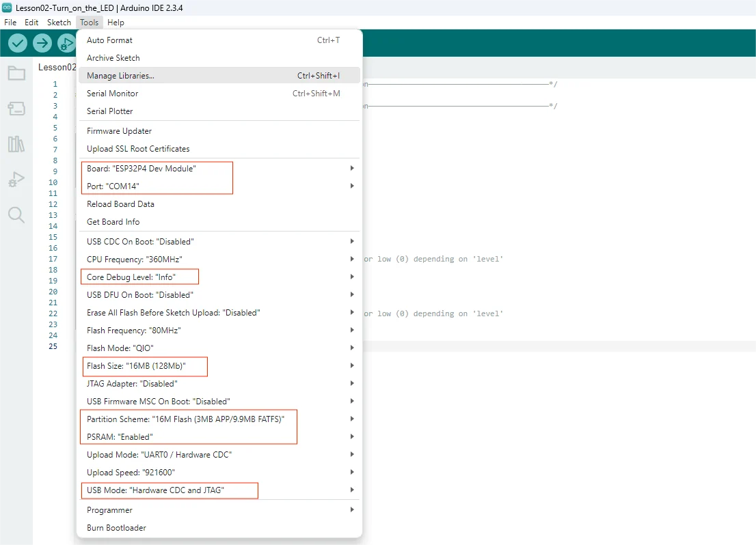Select Upload SSL Root Certificates
Image resolution: width=756 pixels, height=545 pixels.
219,149
